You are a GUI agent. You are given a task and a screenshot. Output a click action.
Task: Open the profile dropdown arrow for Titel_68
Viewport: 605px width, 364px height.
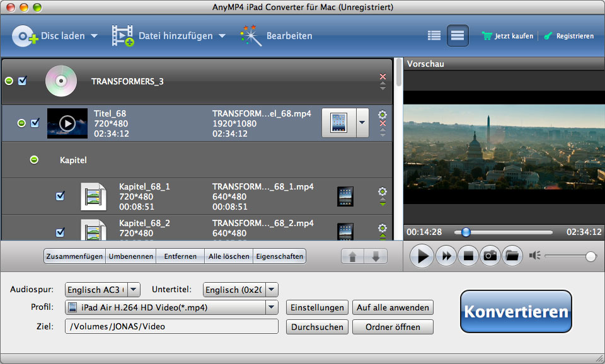(362, 123)
